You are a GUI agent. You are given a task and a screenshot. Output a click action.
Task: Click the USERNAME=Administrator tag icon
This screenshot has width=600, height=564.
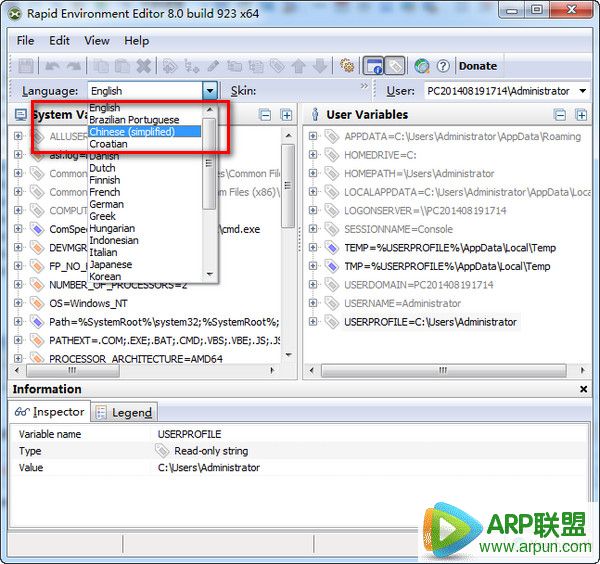pyautogui.click(x=331, y=303)
